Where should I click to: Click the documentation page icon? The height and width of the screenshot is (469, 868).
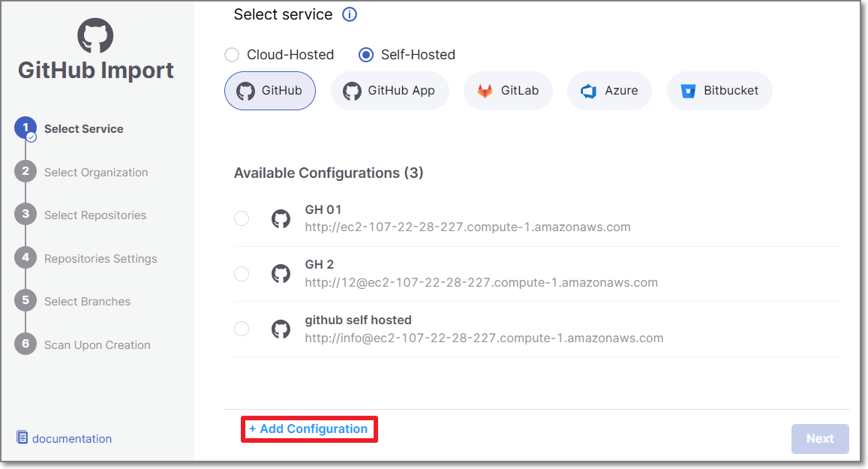23,438
